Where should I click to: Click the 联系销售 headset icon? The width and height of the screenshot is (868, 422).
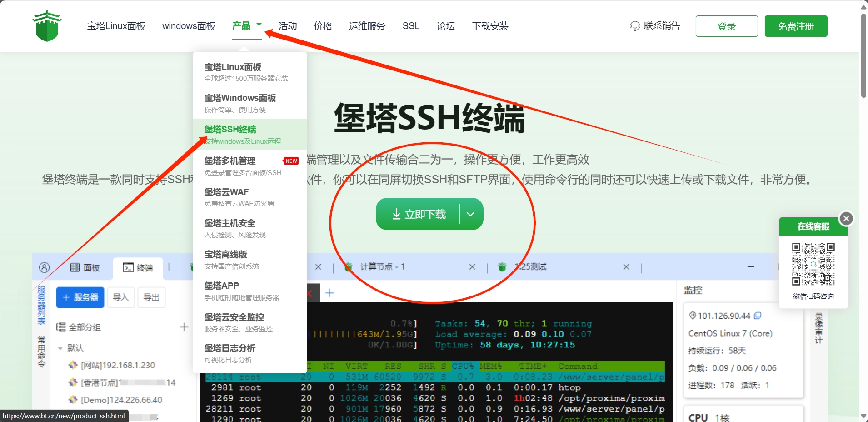pyautogui.click(x=634, y=26)
